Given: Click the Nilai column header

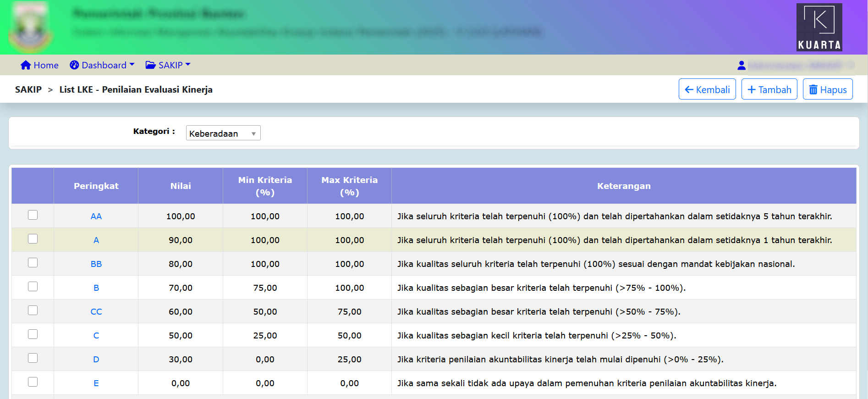Looking at the screenshot, I should pyautogui.click(x=181, y=186).
